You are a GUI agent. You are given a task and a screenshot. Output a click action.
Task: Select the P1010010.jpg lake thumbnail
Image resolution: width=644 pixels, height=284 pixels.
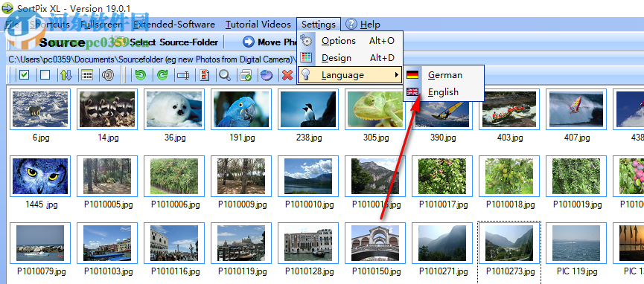click(x=308, y=176)
